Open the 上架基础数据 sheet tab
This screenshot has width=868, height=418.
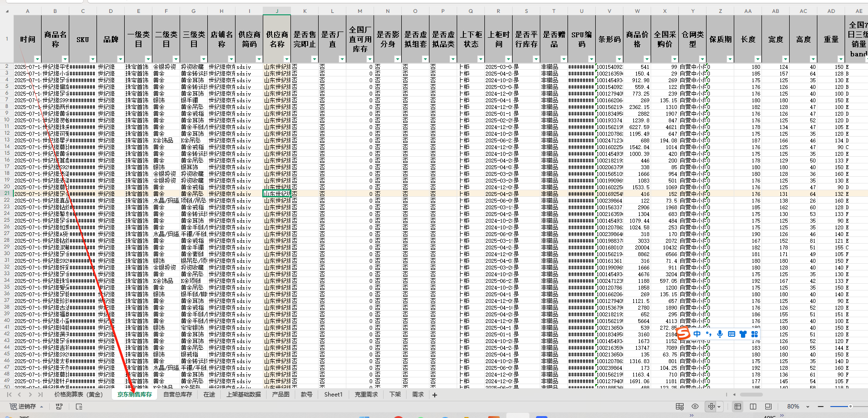244,395
